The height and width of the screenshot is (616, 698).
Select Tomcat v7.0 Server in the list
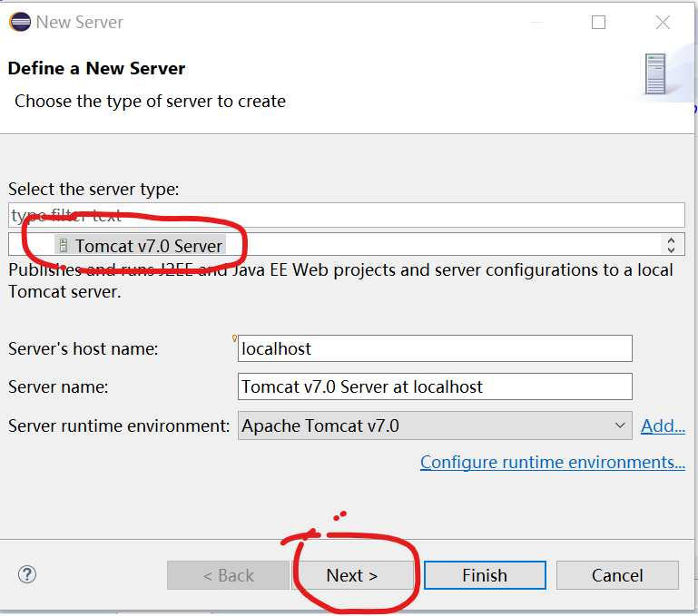pos(140,246)
